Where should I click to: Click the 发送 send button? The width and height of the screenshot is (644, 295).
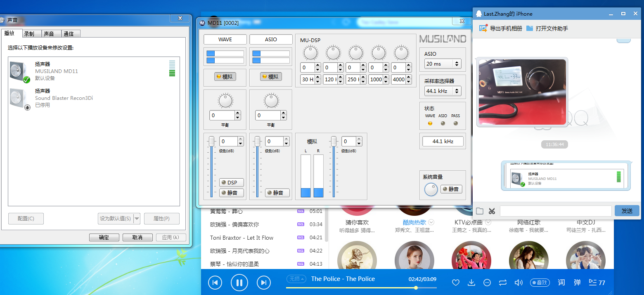point(627,211)
